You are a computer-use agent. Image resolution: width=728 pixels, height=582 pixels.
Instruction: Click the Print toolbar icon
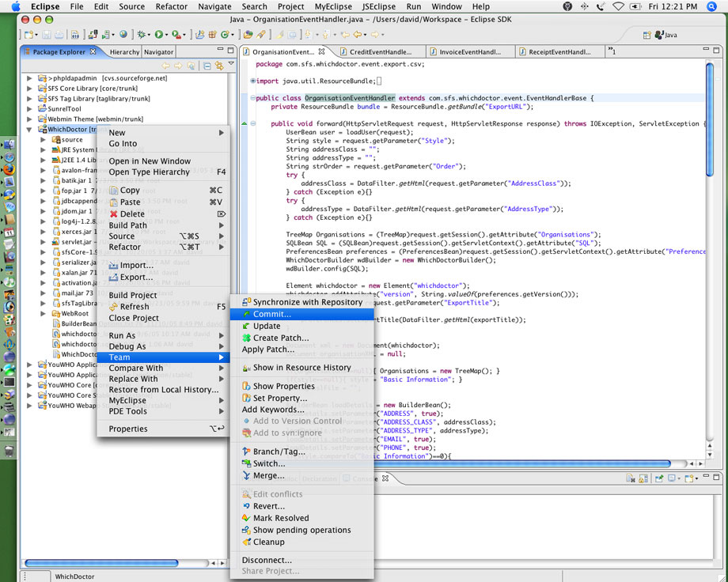(x=59, y=35)
